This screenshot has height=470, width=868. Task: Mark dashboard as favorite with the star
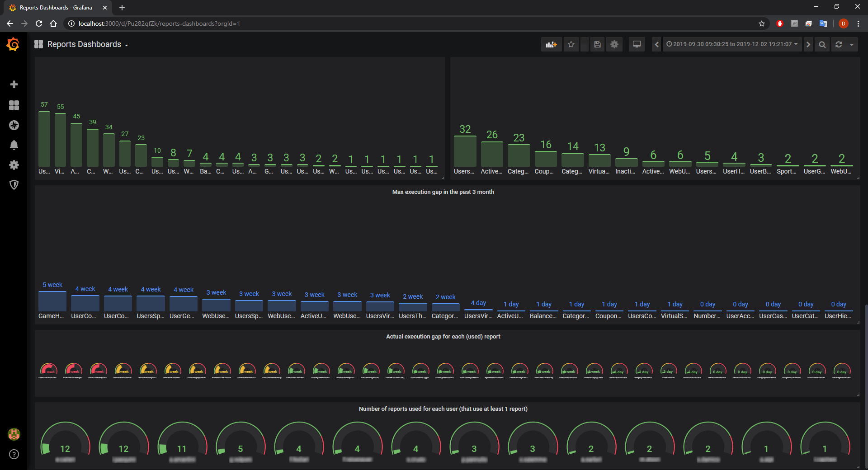click(x=571, y=44)
